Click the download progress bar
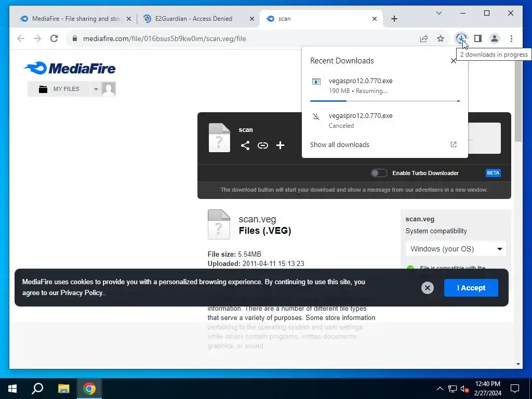The height and width of the screenshot is (399, 532). pyautogui.click(x=385, y=101)
